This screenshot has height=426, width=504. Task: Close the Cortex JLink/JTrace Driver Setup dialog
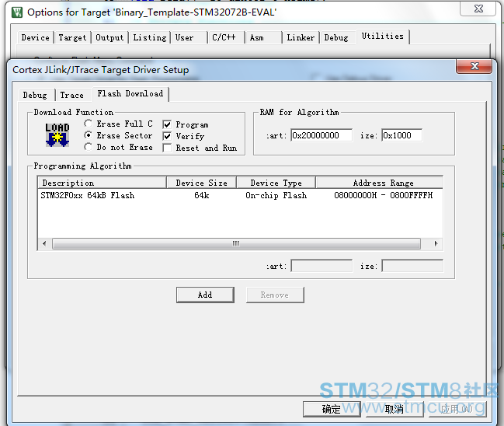tap(474, 66)
